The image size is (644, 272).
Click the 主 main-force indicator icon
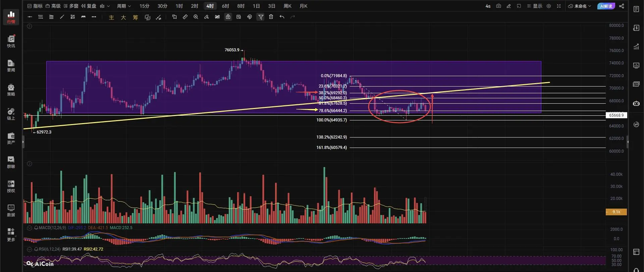coord(111,17)
